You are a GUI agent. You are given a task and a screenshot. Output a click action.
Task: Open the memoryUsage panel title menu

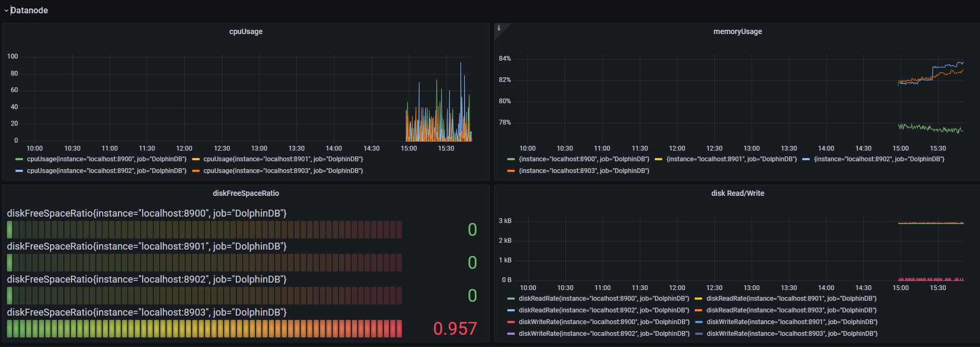(737, 32)
